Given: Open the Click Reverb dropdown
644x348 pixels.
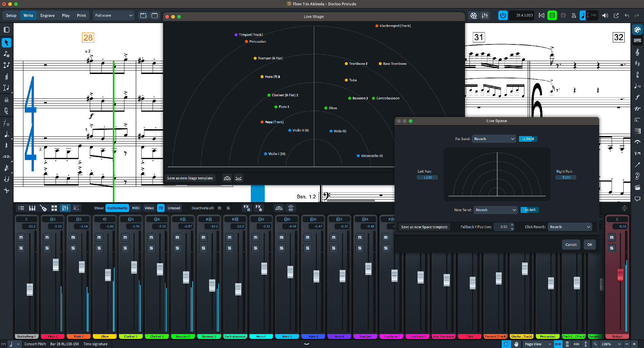Looking at the screenshot, I should 570,227.
